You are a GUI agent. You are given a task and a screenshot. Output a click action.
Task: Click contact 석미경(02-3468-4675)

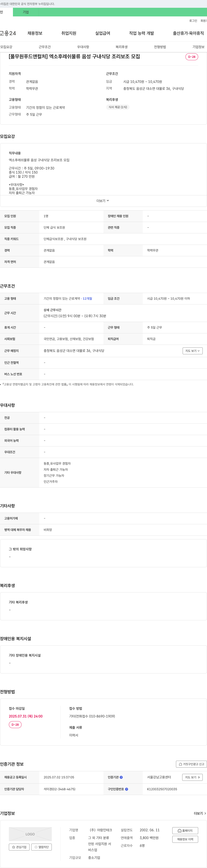[59, 789]
